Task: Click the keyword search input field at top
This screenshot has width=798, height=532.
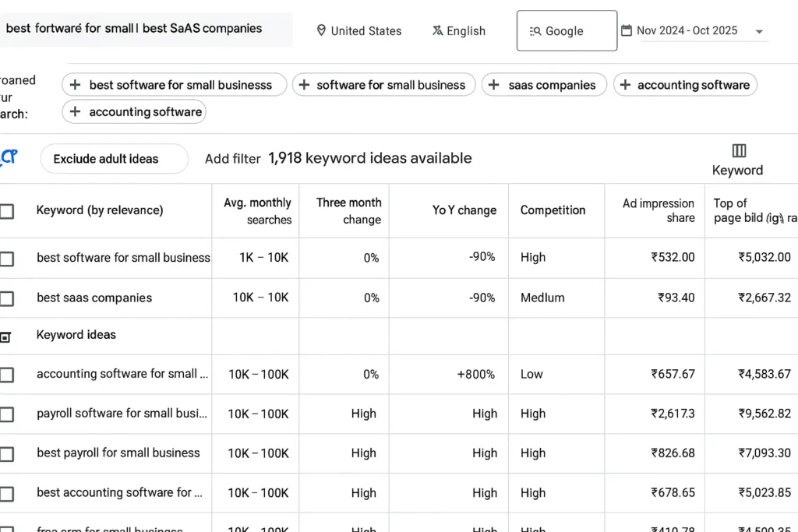Action: 147,28
